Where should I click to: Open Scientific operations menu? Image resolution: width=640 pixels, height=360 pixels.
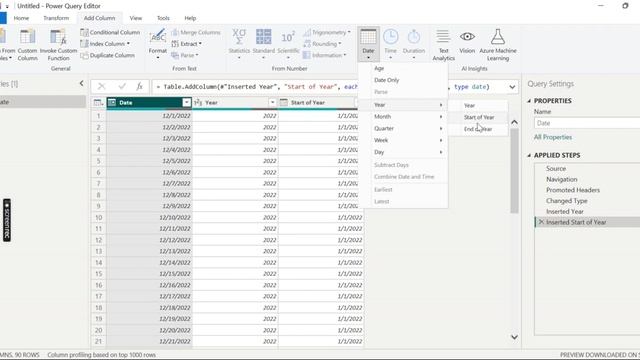click(x=288, y=44)
